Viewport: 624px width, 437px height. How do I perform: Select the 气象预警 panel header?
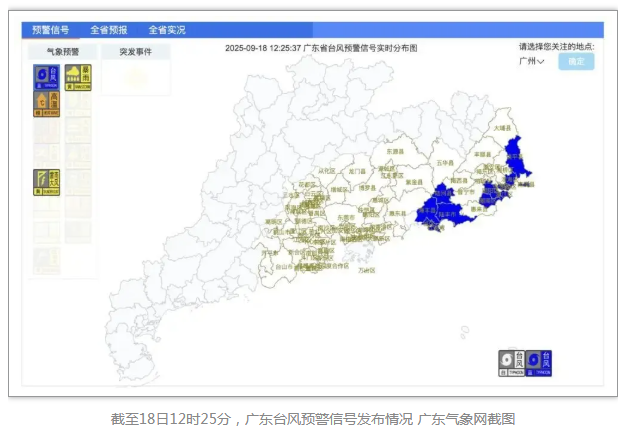point(64,51)
